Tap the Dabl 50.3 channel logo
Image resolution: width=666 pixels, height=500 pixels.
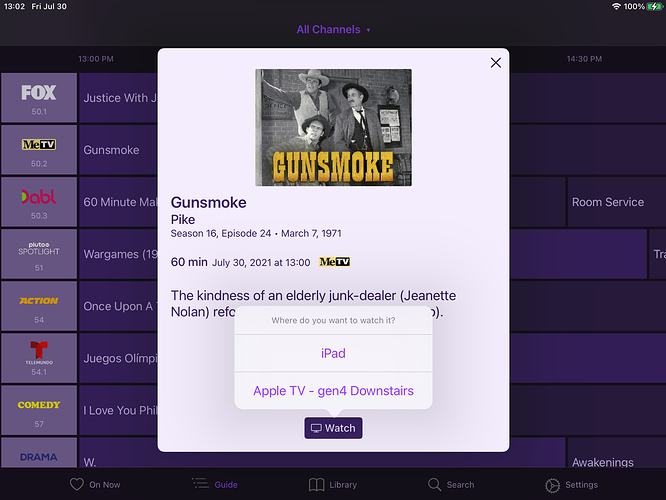click(39, 202)
